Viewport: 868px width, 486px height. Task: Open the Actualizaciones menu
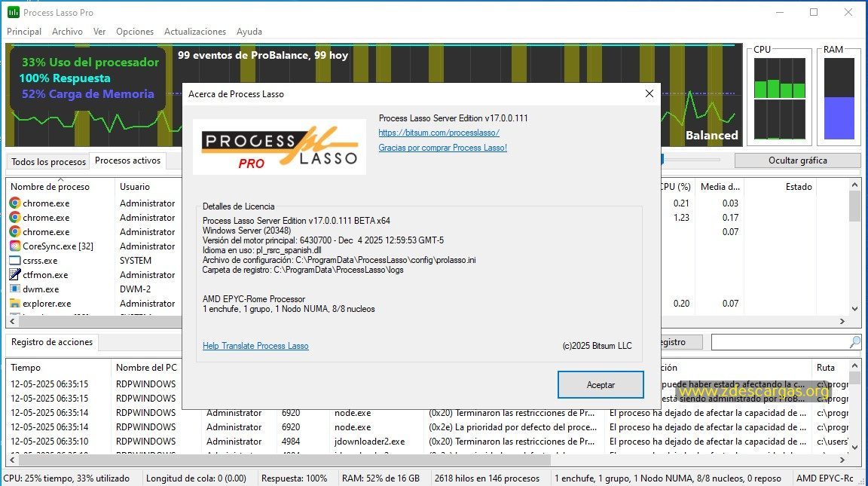195,32
